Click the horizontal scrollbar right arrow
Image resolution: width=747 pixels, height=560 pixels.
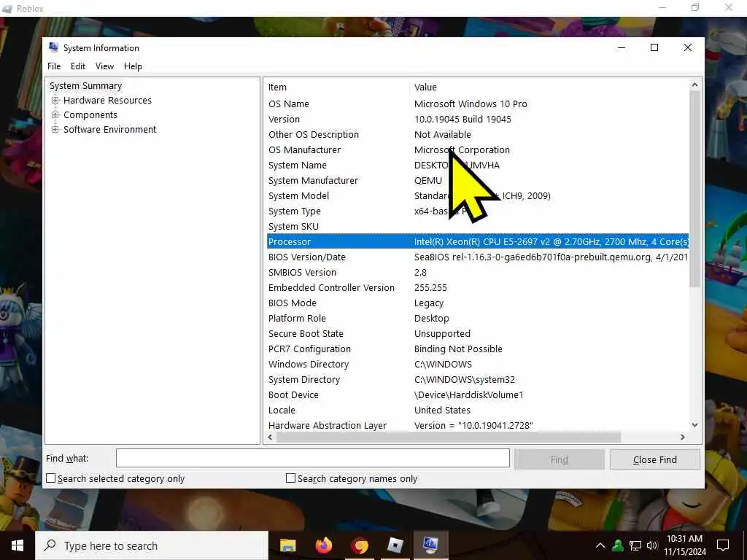click(683, 437)
